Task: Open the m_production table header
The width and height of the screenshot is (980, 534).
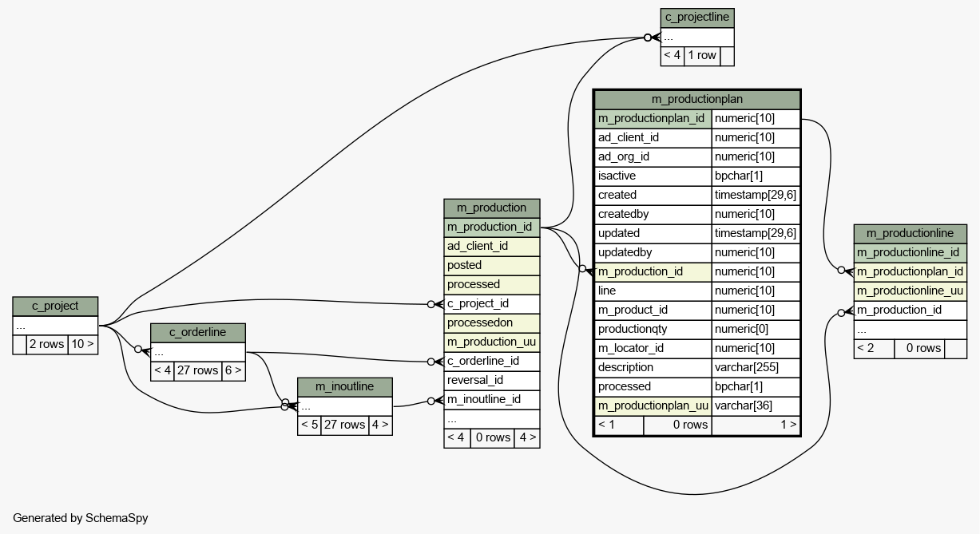Action: [x=491, y=208]
